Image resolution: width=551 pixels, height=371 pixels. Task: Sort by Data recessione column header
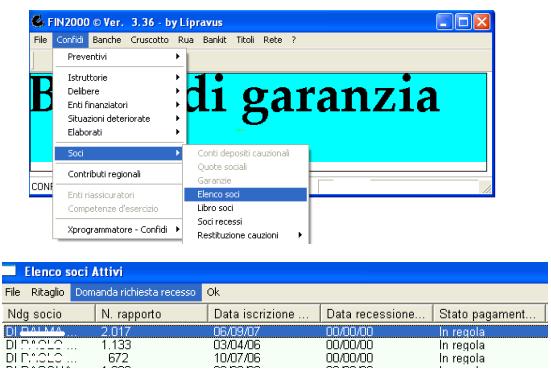tap(376, 314)
